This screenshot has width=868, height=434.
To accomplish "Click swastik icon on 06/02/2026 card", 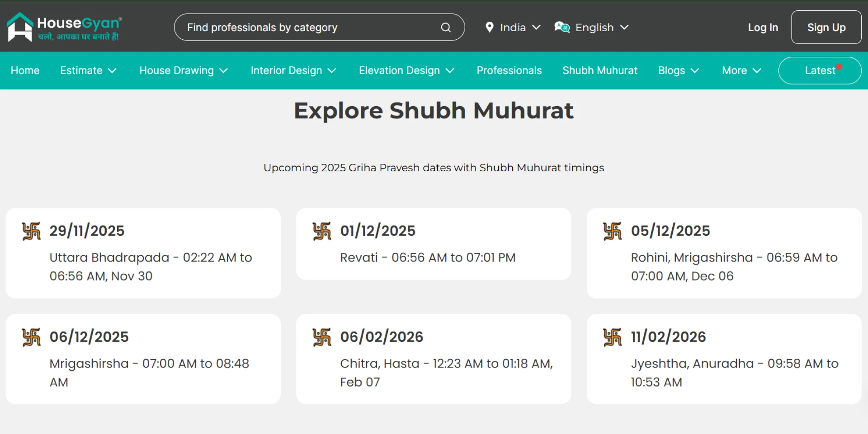I will coord(322,337).
